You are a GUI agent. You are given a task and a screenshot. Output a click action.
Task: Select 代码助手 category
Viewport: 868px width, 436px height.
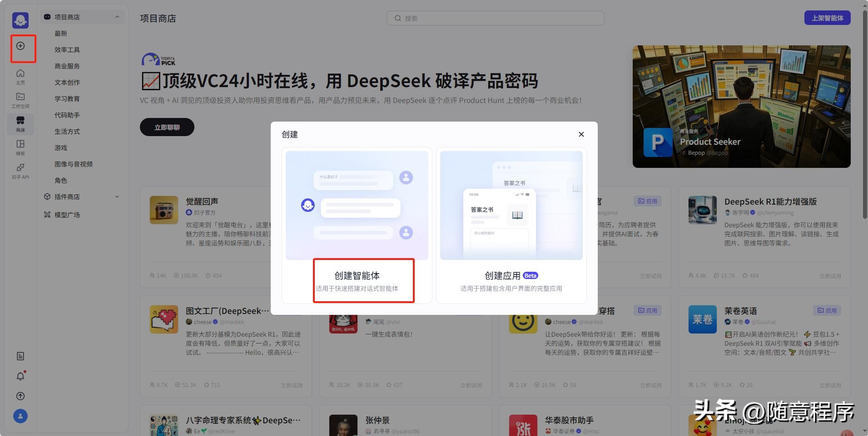(x=67, y=115)
